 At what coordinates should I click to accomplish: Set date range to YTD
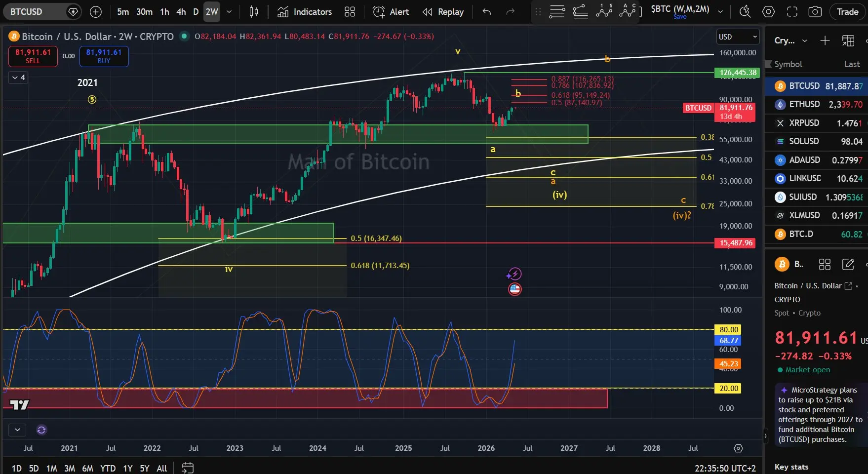pos(108,468)
